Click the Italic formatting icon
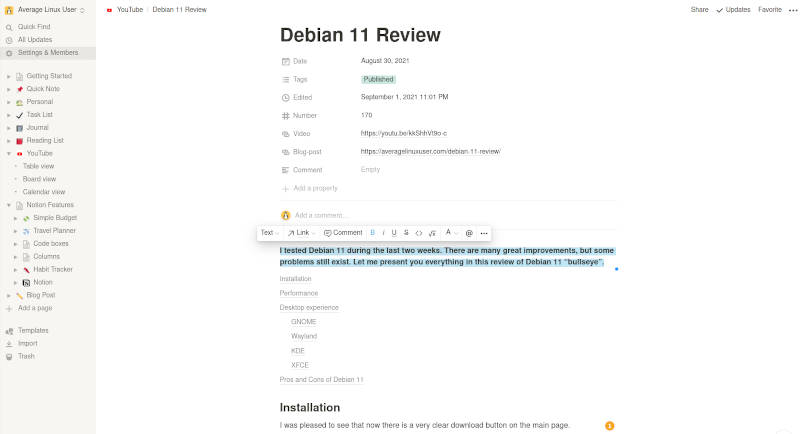This screenshot has width=800, height=434. (383, 233)
